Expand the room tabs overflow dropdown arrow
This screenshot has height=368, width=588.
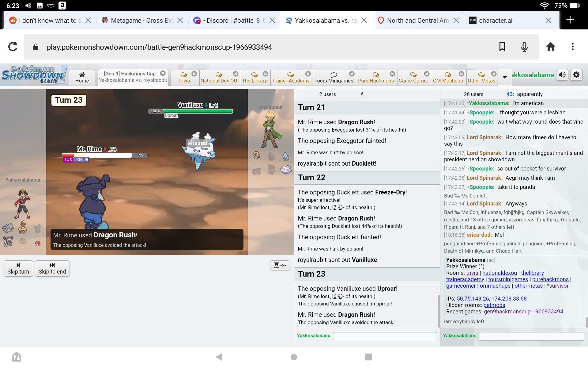[x=505, y=77]
